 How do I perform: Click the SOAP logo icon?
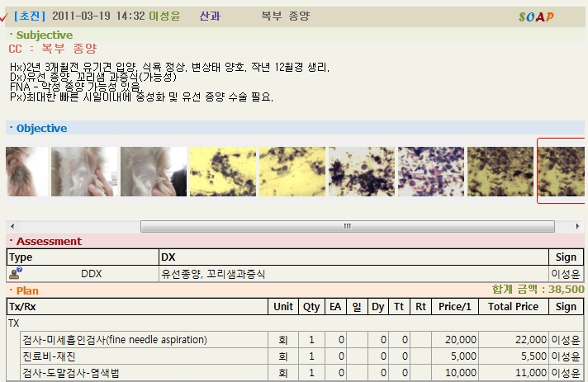coord(536,17)
